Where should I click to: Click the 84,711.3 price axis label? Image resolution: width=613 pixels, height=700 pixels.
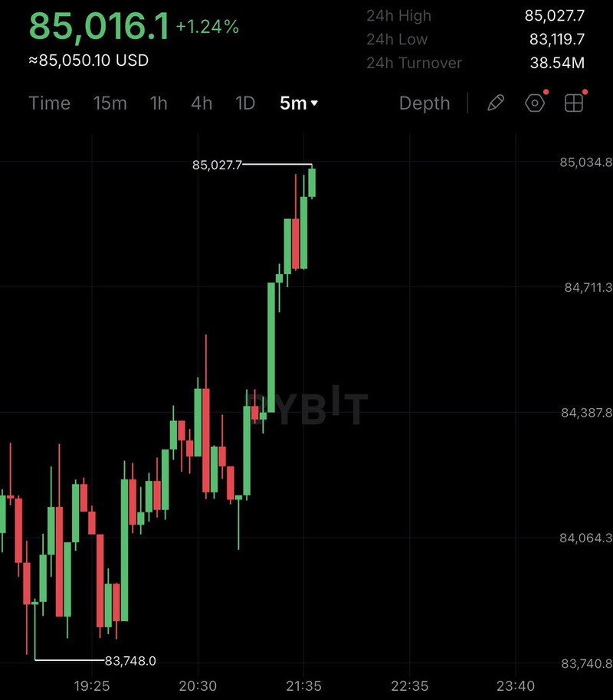coord(588,287)
